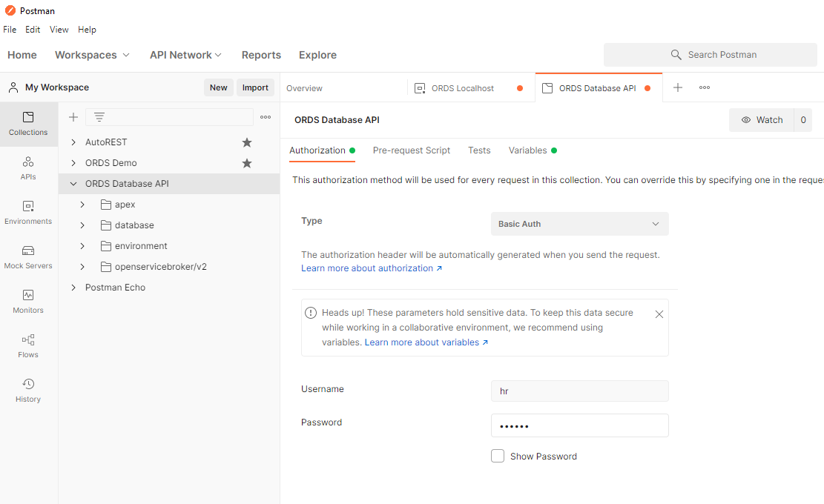
Task: Click the collections filter search field
Action: tap(169, 117)
